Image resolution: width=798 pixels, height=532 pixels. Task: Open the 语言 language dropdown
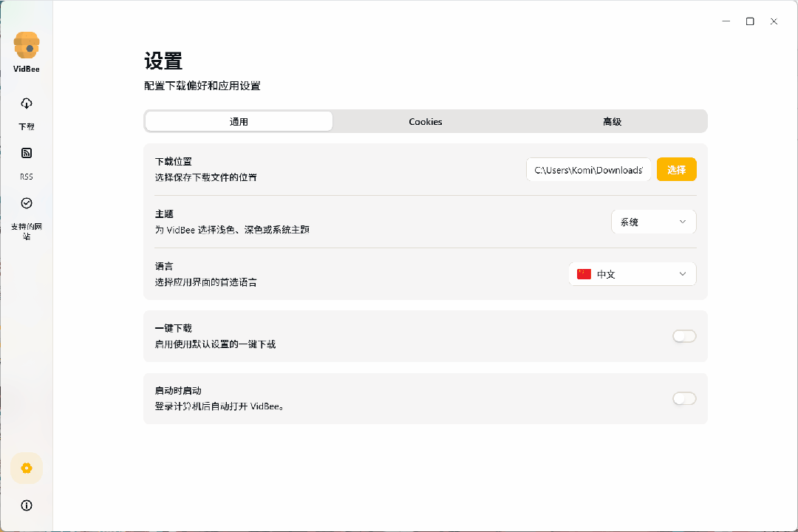point(632,273)
